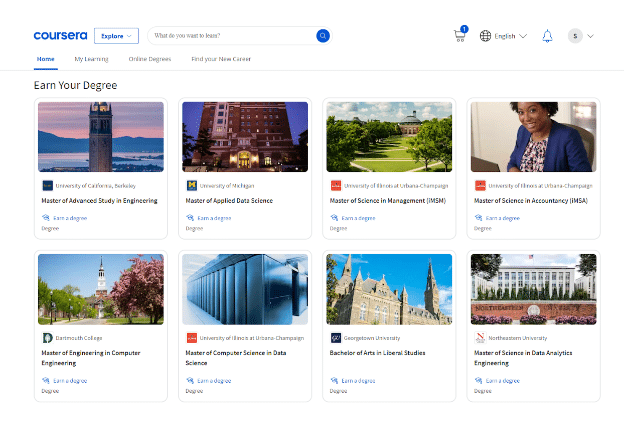Click the smiling woman in blazer image
The height and width of the screenshot is (446, 624).
tap(533, 137)
